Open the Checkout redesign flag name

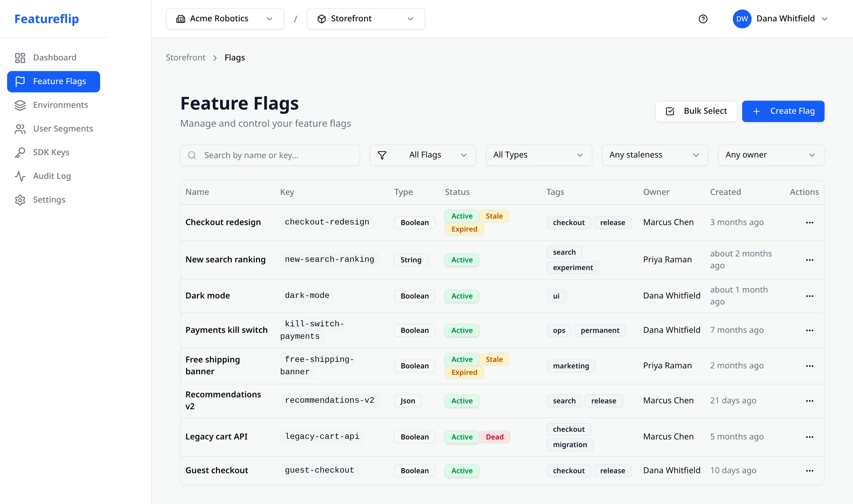[223, 222]
